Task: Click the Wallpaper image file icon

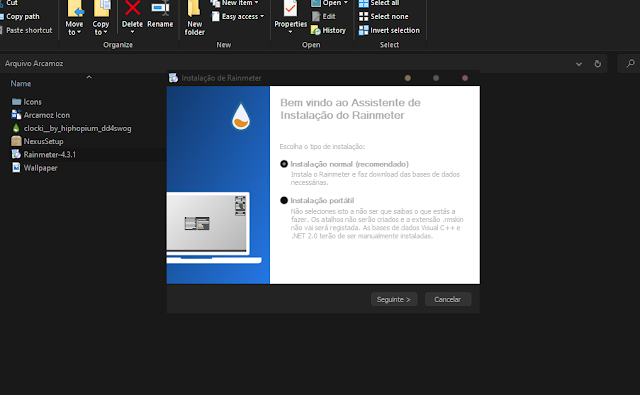Action: pyautogui.click(x=16, y=168)
